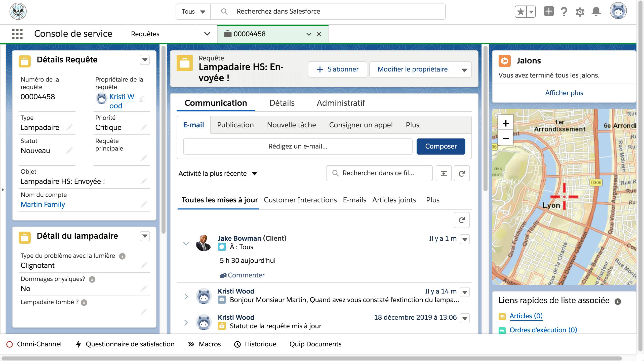Expand the Statut de la requête mis à jour item
Viewport: 644px width, 361px height.
[186, 322]
